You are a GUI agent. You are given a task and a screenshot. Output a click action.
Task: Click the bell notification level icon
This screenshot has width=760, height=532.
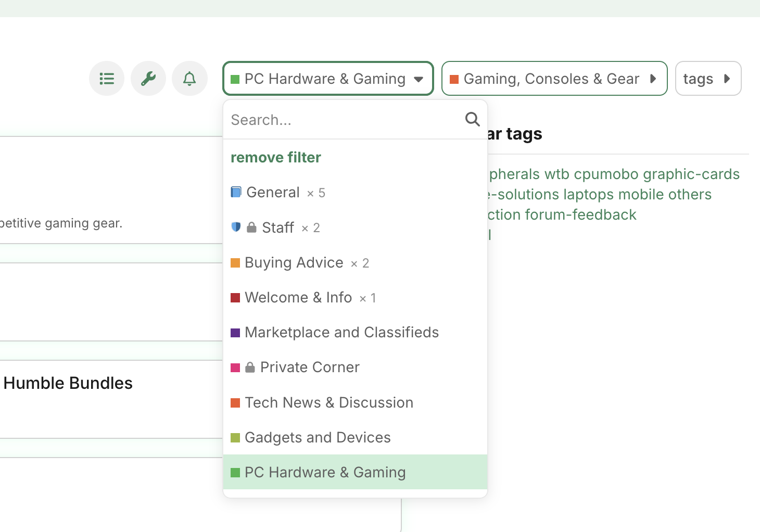pyautogui.click(x=189, y=79)
